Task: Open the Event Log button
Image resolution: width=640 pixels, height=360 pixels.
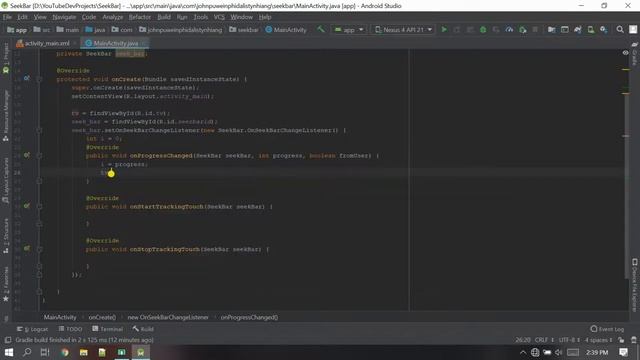Action: point(607,329)
